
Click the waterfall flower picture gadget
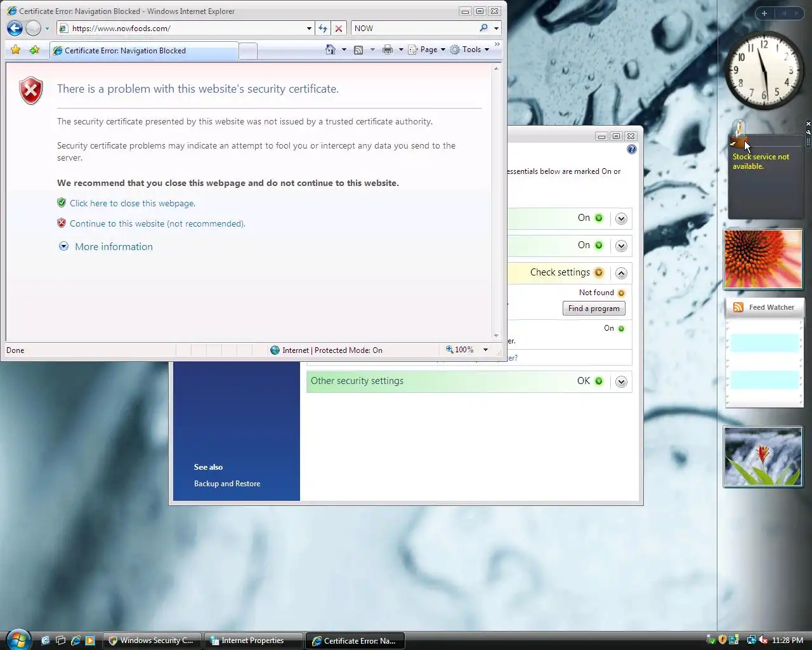pyautogui.click(x=763, y=457)
